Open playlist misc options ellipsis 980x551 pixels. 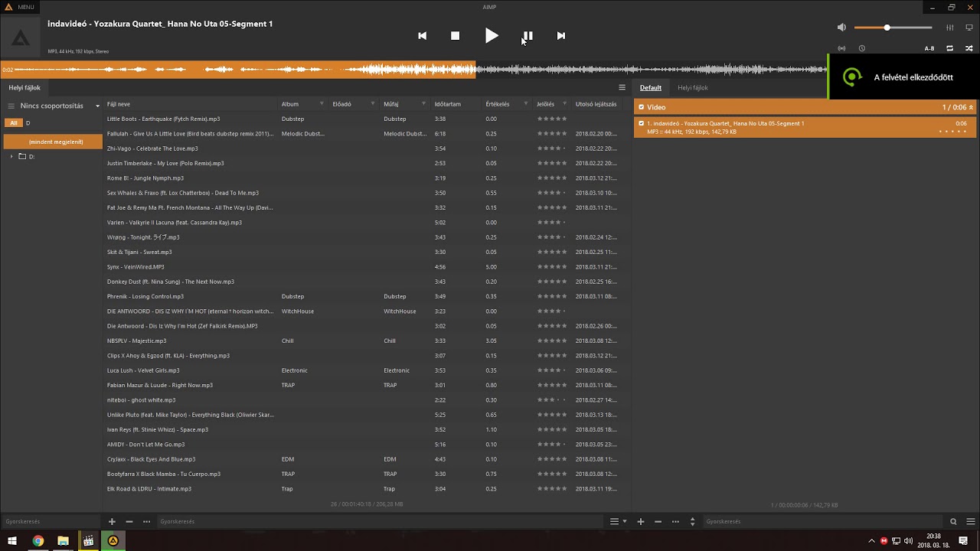coord(675,522)
